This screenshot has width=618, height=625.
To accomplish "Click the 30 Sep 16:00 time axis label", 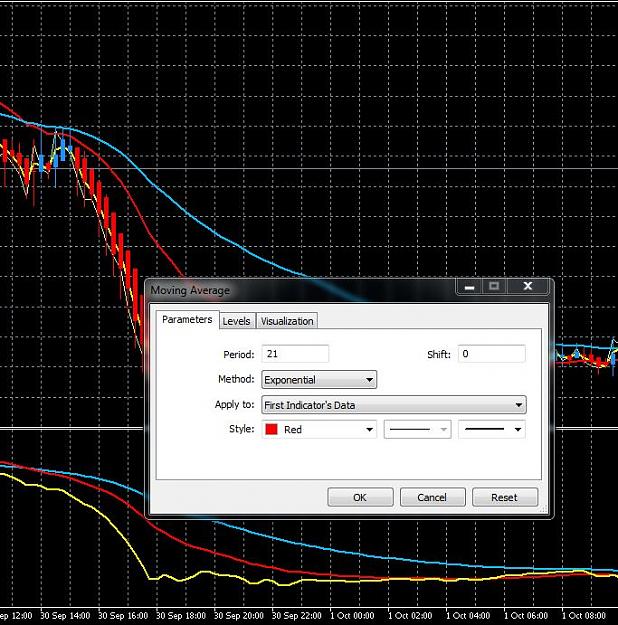I will pos(123,616).
